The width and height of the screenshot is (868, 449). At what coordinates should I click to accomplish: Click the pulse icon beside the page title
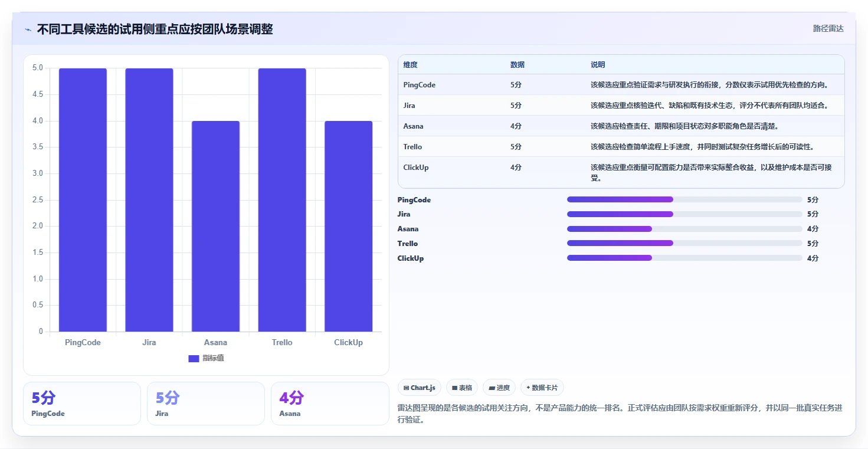pos(28,30)
